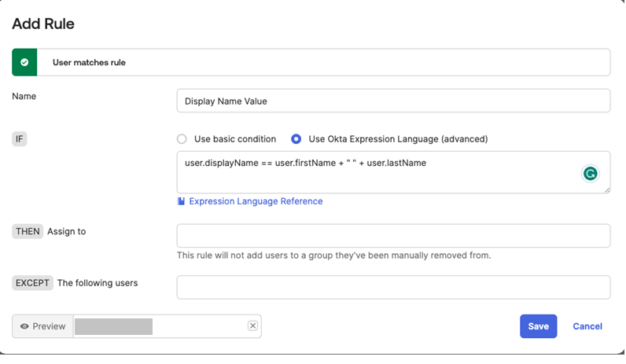Select the Use basic condition option
The width and height of the screenshot is (626, 364).
tap(182, 139)
